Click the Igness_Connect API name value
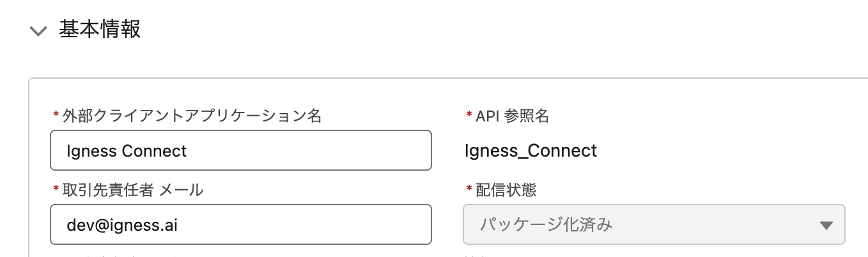 point(531,151)
